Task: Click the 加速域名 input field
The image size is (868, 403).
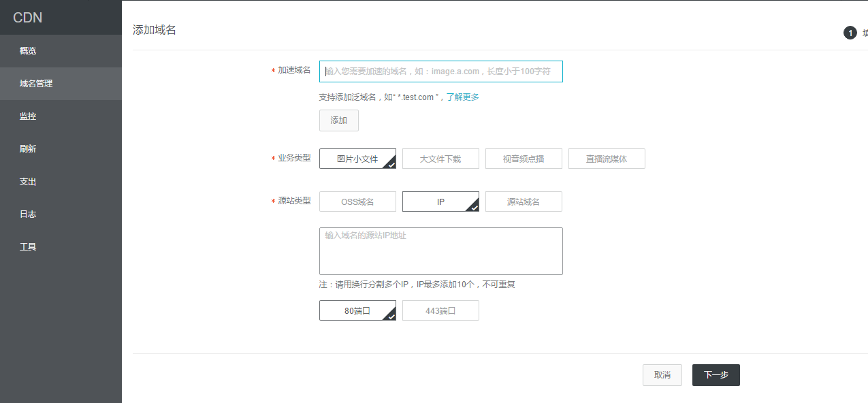Action: (440, 71)
